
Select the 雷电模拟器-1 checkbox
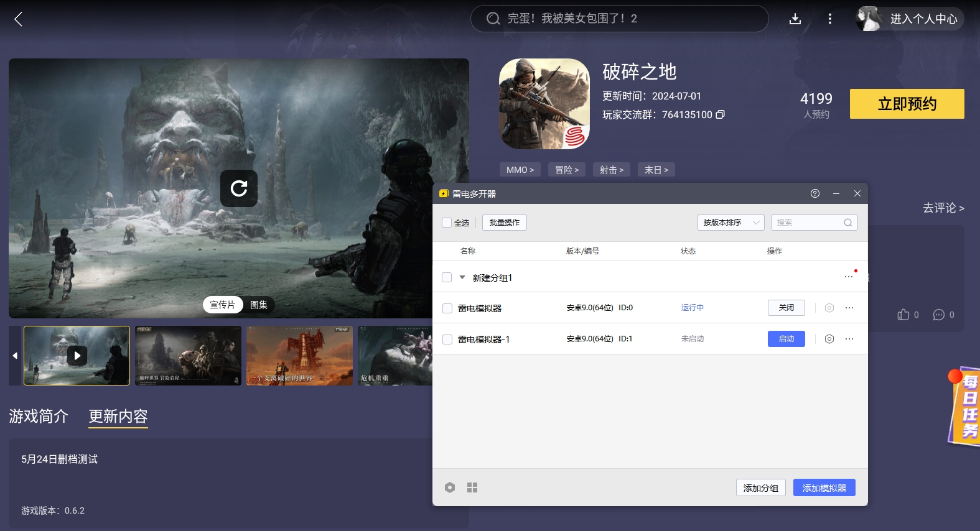click(x=447, y=339)
